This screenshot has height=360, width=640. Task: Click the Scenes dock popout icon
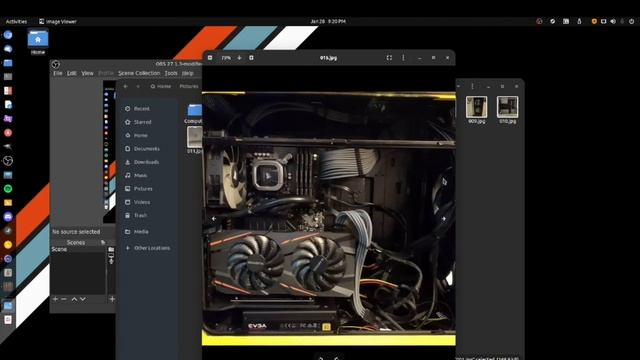103,242
